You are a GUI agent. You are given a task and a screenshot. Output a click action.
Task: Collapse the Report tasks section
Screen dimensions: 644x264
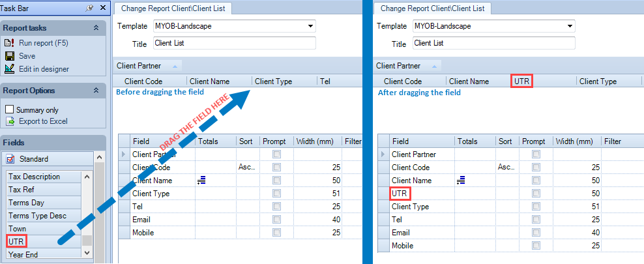[x=96, y=28]
